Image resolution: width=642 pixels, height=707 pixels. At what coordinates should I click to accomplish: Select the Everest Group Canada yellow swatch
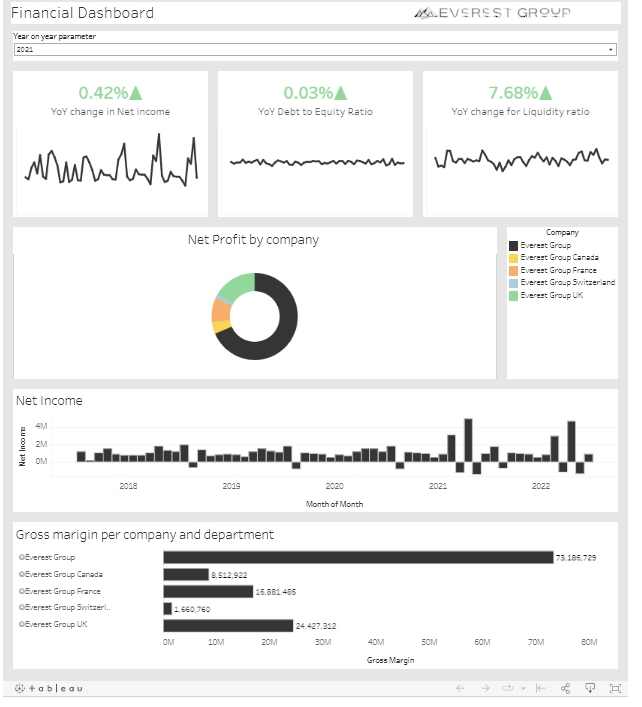pyautogui.click(x=513, y=258)
